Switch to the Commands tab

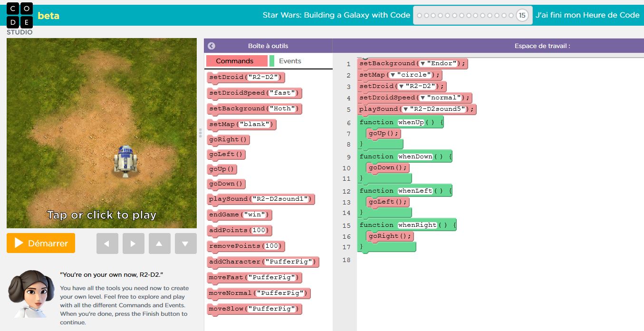[236, 61]
